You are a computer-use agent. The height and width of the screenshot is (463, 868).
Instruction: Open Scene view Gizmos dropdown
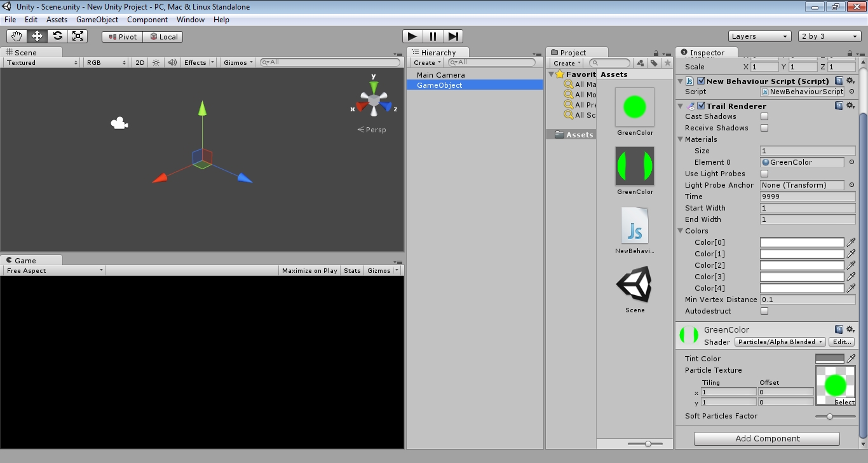238,62
